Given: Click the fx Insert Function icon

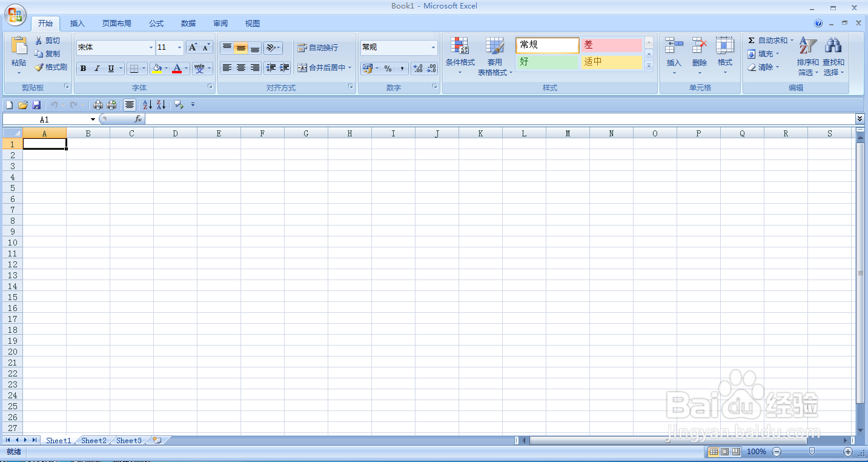Looking at the screenshot, I should tap(138, 119).
